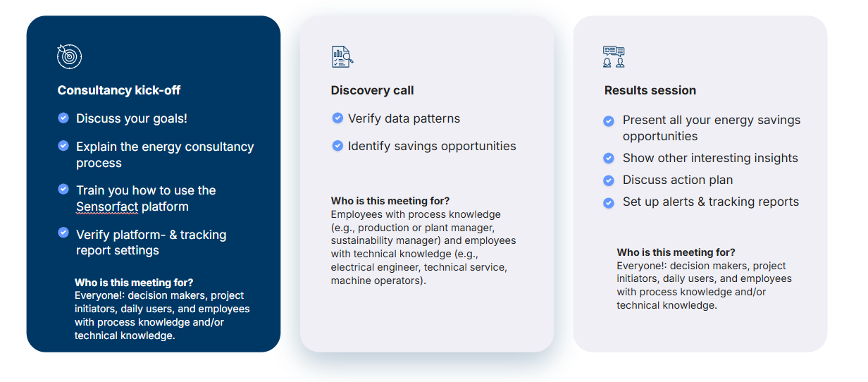The image size is (868, 382).
Task: Click 'Who is this meeting for?' in blue card
Action: (134, 283)
